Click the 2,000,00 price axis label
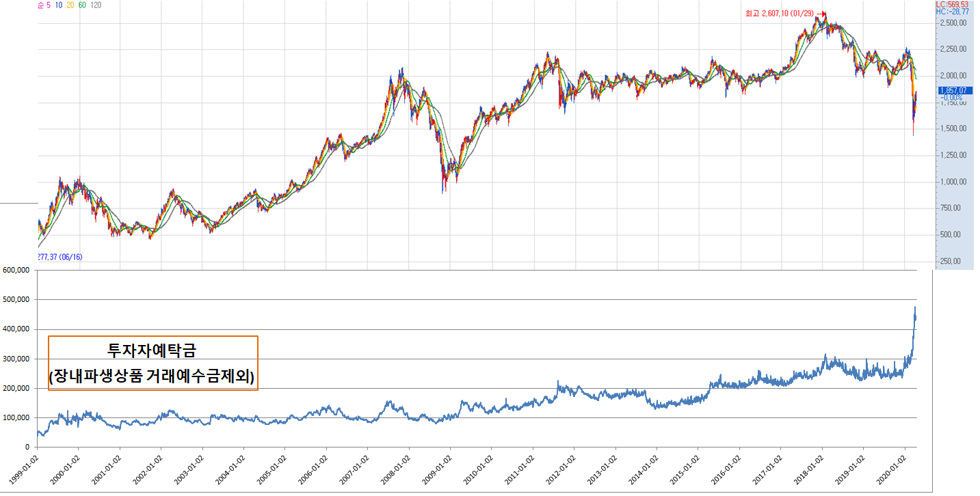 click(x=953, y=76)
